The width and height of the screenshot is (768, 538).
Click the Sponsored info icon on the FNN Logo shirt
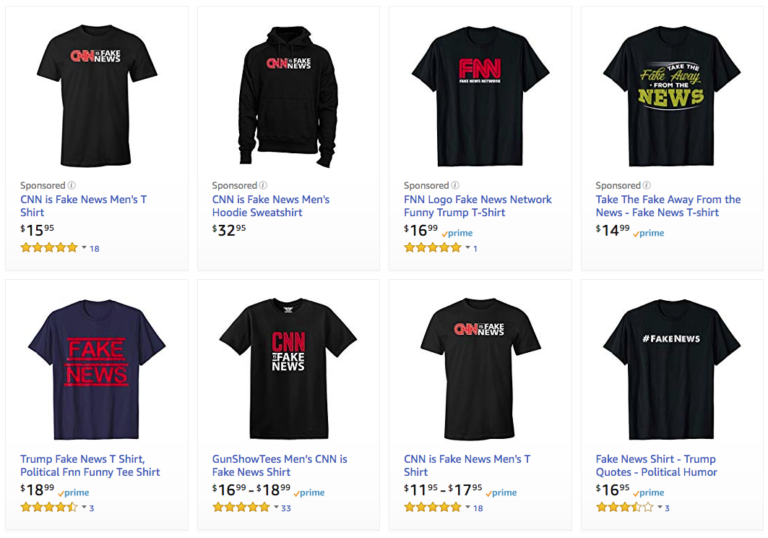(456, 185)
